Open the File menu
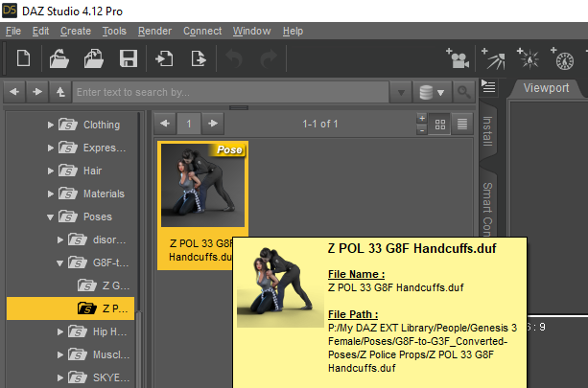Image resolution: width=588 pixels, height=388 pixels. tap(13, 31)
